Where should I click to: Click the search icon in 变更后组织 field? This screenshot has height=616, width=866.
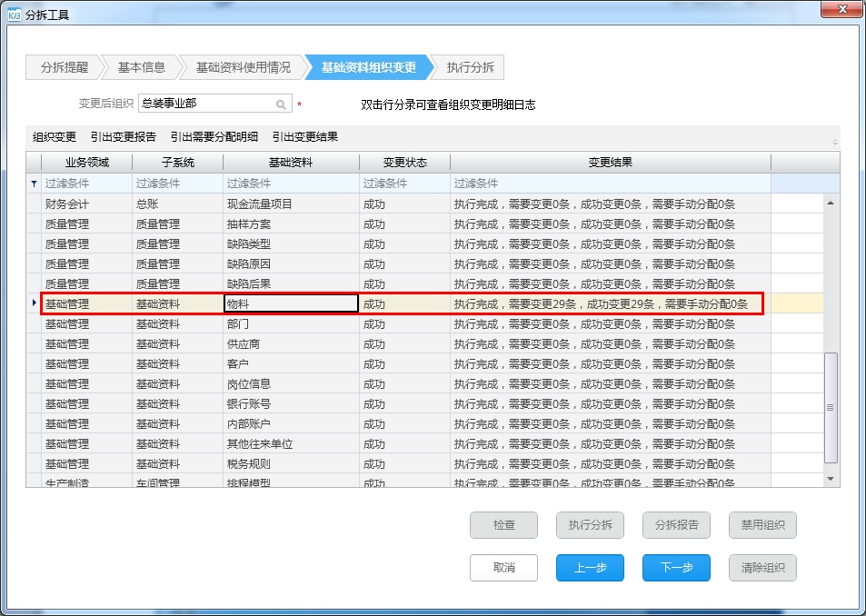point(281,104)
